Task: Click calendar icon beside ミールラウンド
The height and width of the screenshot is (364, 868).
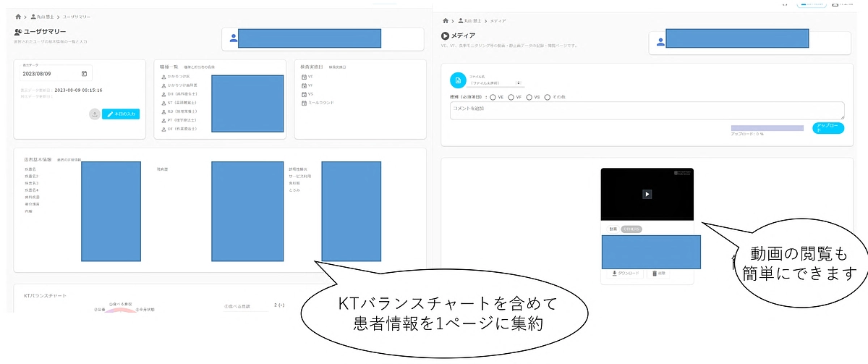Action: coord(303,103)
